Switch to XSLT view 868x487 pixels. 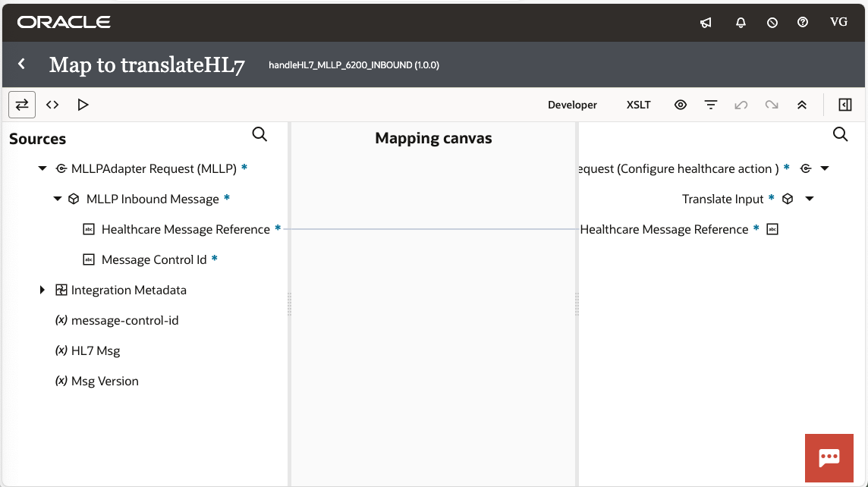click(638, 105)
